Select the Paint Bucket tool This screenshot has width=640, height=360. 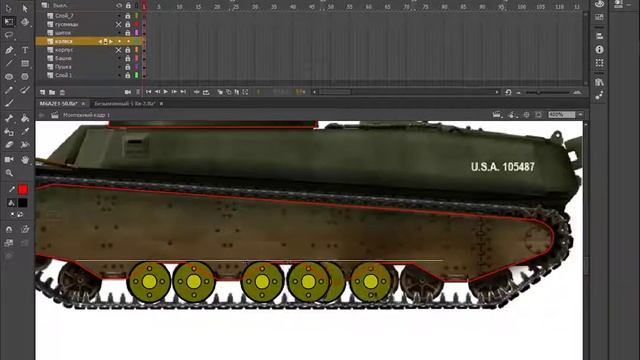coord(25,118)
